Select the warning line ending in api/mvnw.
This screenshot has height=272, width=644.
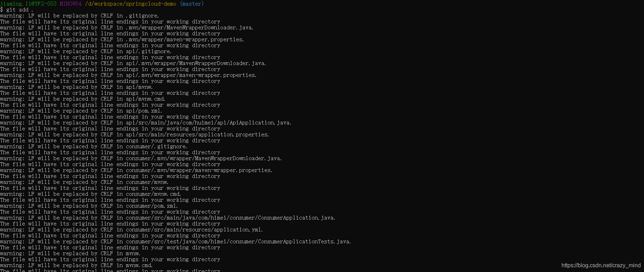(77, 87)
